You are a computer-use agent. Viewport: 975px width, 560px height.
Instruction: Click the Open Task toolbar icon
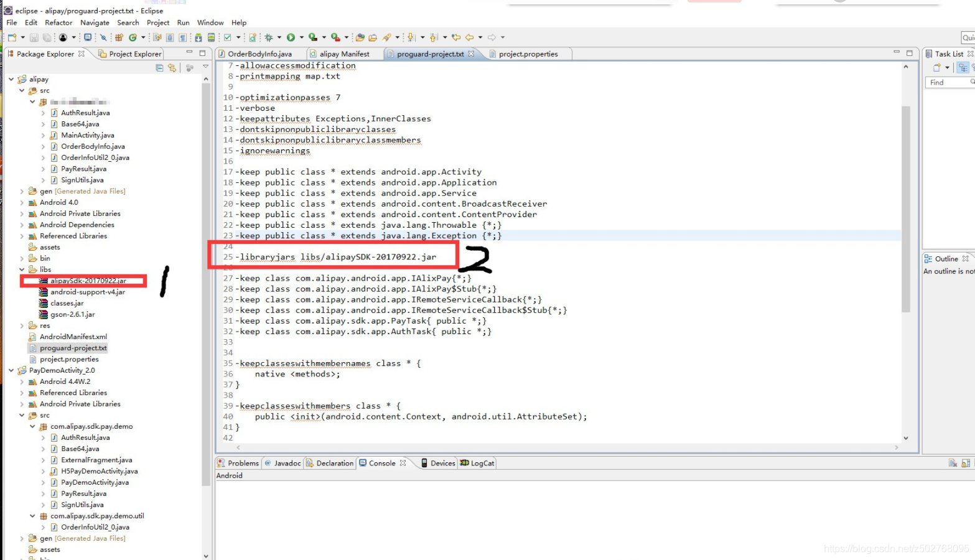[x=373, y=37]
